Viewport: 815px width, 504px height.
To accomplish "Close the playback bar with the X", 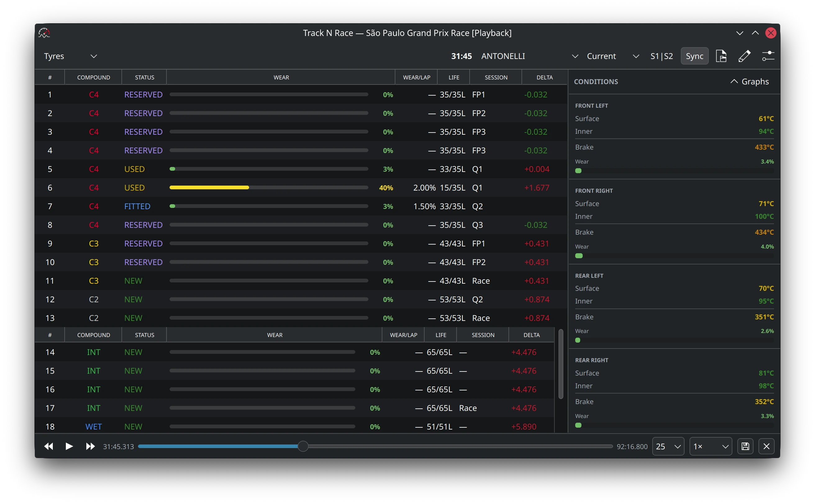I will pos(766,446).
